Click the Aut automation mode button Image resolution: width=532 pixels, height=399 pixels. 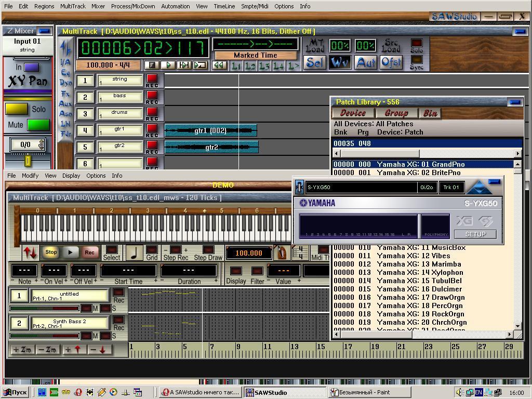click(366, 62)
